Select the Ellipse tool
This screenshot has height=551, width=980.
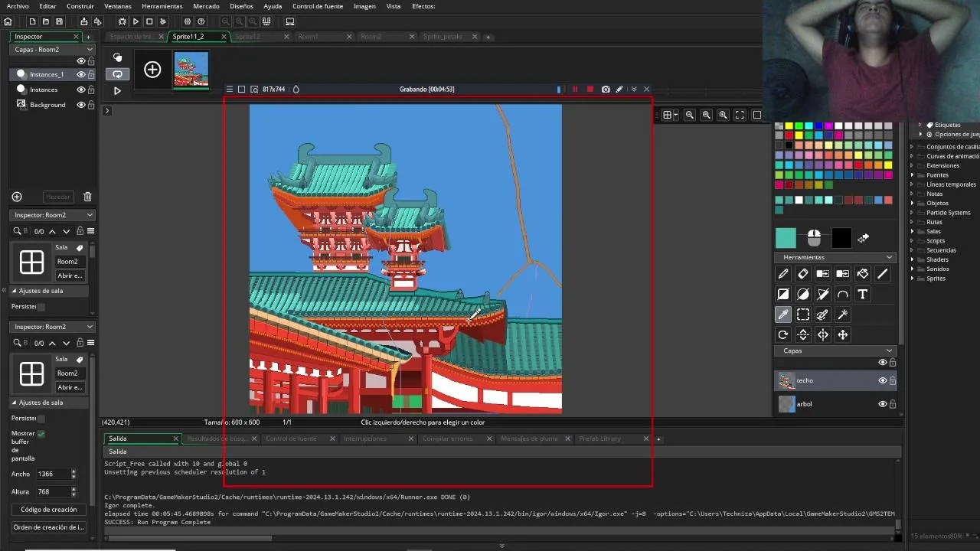tap(803, 294)
